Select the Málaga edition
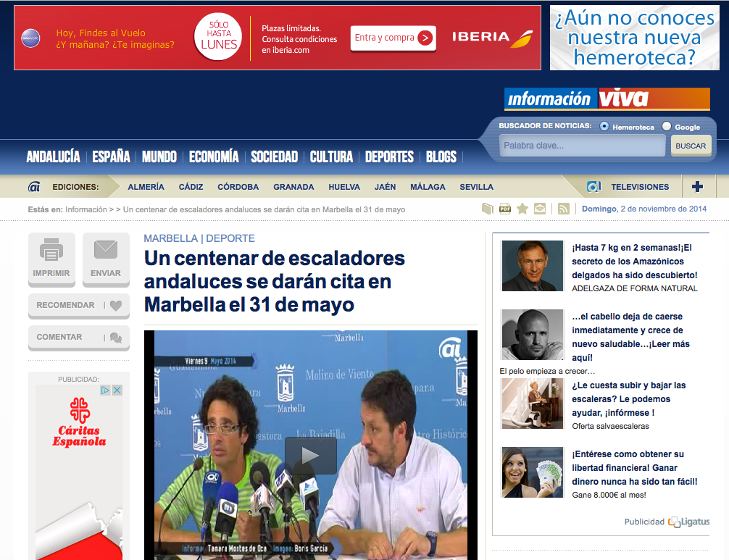Image resolution: width=729 pixels, height=560 pixels. (428, 187)
